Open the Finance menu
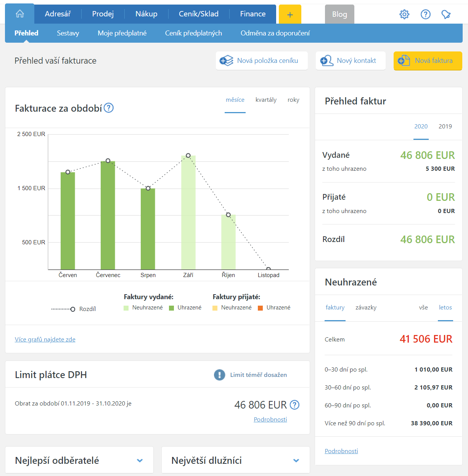Screen dimensions: 468x476 coord(252,14)
